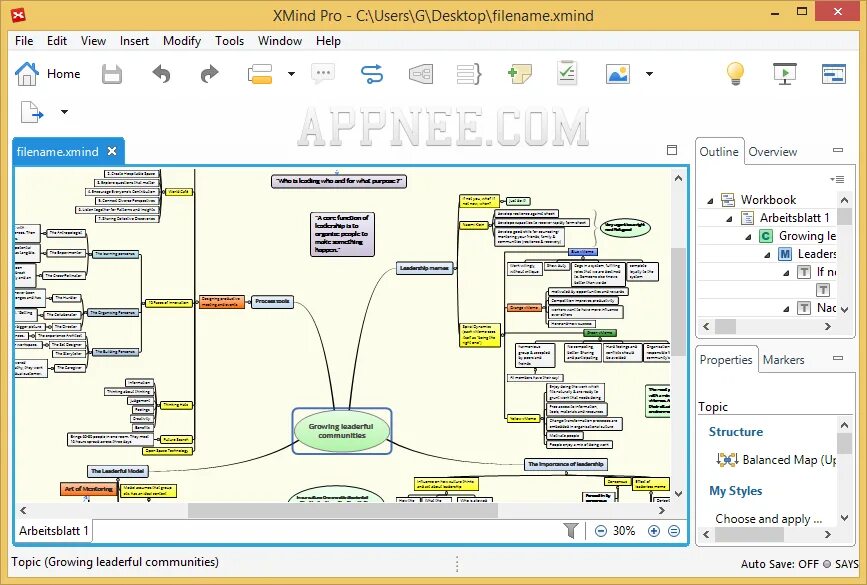Collapse the Workbook tree node
867x585 pixels.
(x=711, y=201)
